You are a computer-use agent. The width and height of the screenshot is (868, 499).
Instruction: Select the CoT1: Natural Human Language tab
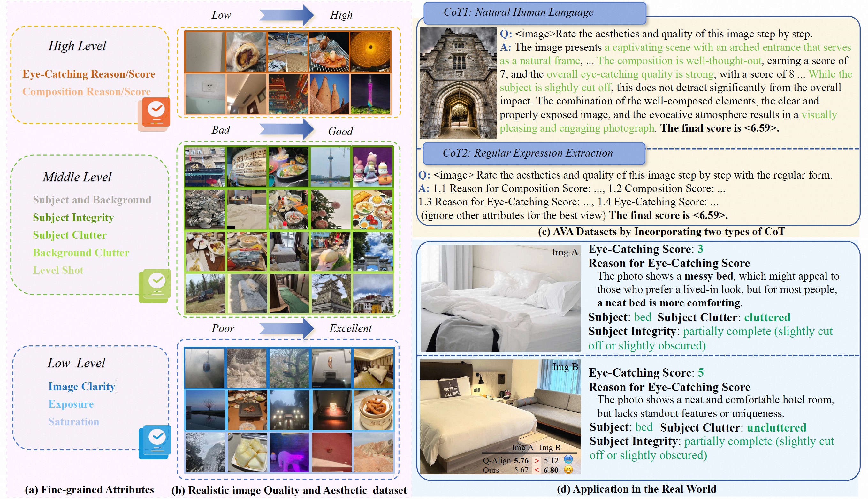[x=534, y=13]
